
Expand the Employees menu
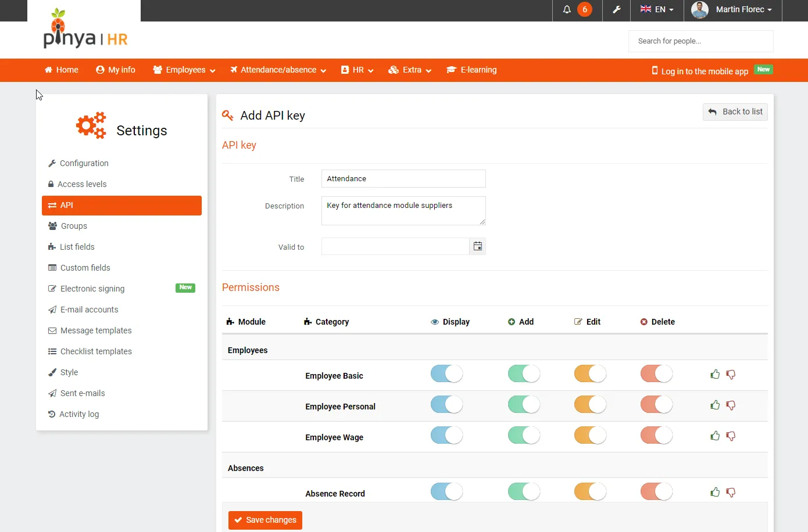pyautogui.click(x=184, y=70)
